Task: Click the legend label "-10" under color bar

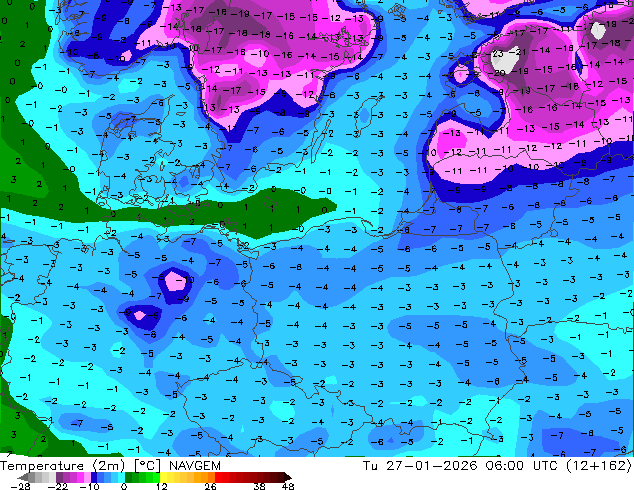Action: (89, 486)
